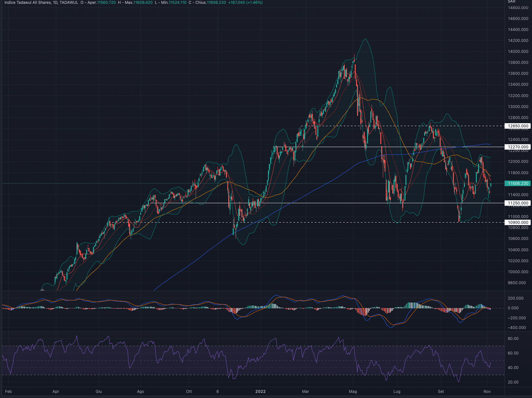Select the Indice Tadawul All Shares symbol legend
The width and height of the screenshot is (532, 398).
coord(28,2)
